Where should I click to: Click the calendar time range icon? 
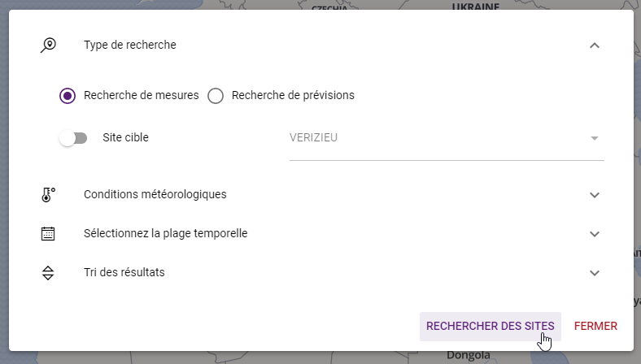pos(48,233)
